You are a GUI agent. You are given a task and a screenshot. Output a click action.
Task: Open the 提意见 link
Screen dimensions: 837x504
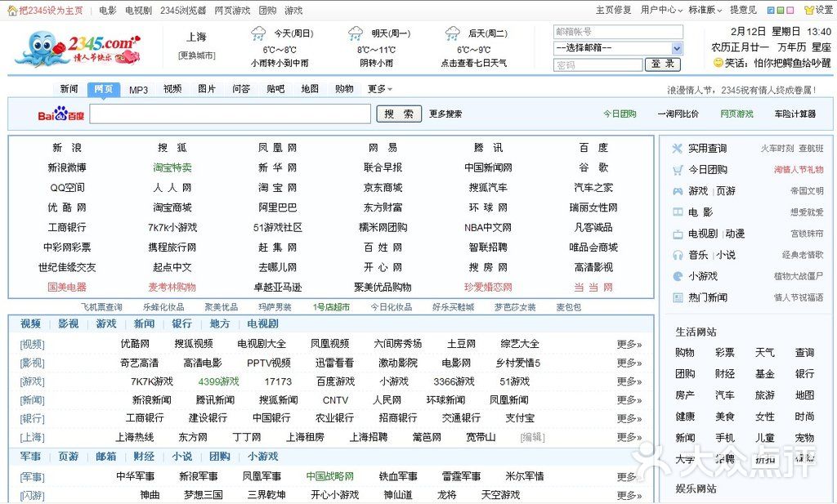(x=743, y=10)
